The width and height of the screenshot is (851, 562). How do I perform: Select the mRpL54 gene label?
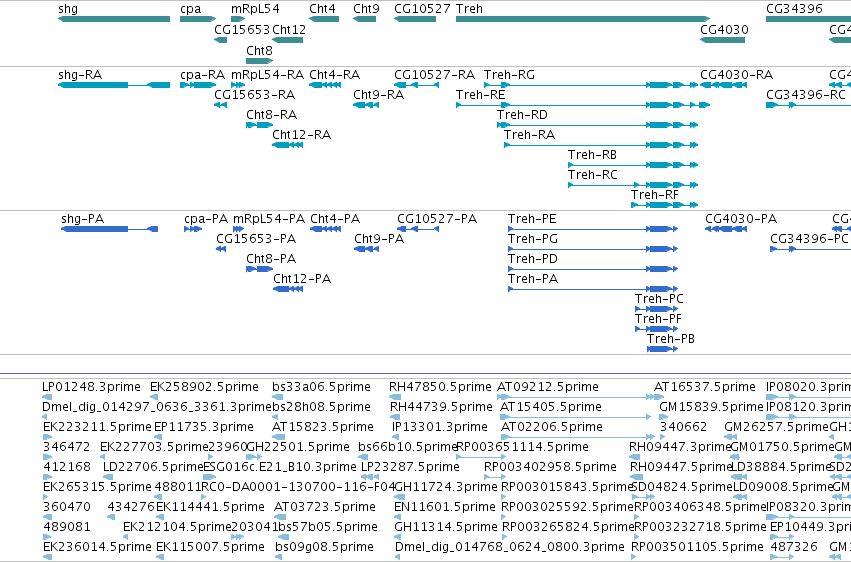255,9
